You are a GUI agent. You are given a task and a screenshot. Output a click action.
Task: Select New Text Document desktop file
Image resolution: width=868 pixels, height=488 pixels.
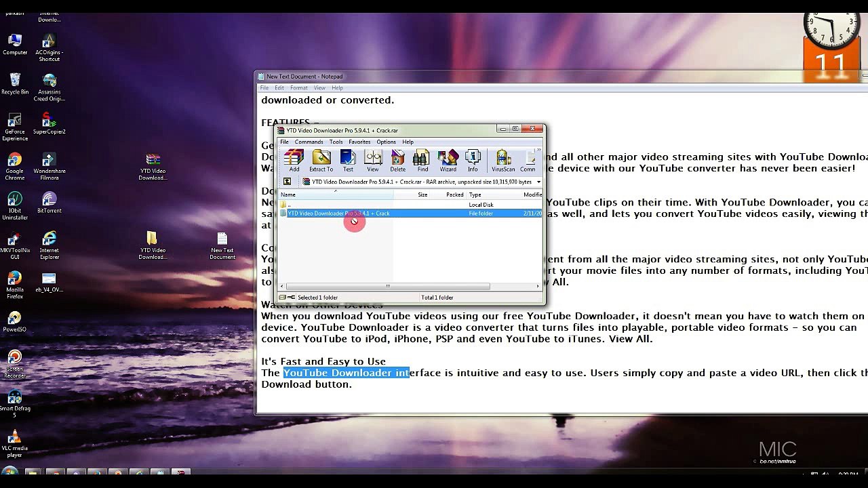pyautogui.click(x=222, y=245)
